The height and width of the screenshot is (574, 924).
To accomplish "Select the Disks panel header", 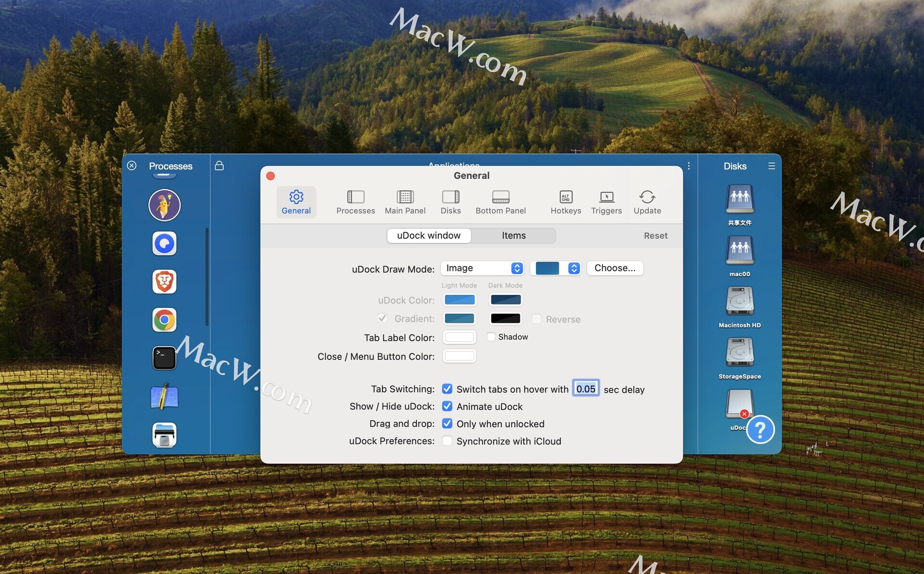I will point(735,166).
